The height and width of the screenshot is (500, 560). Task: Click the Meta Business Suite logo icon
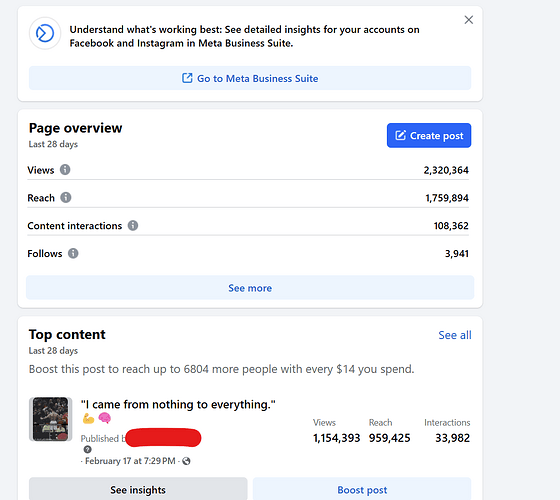[45, 34]
